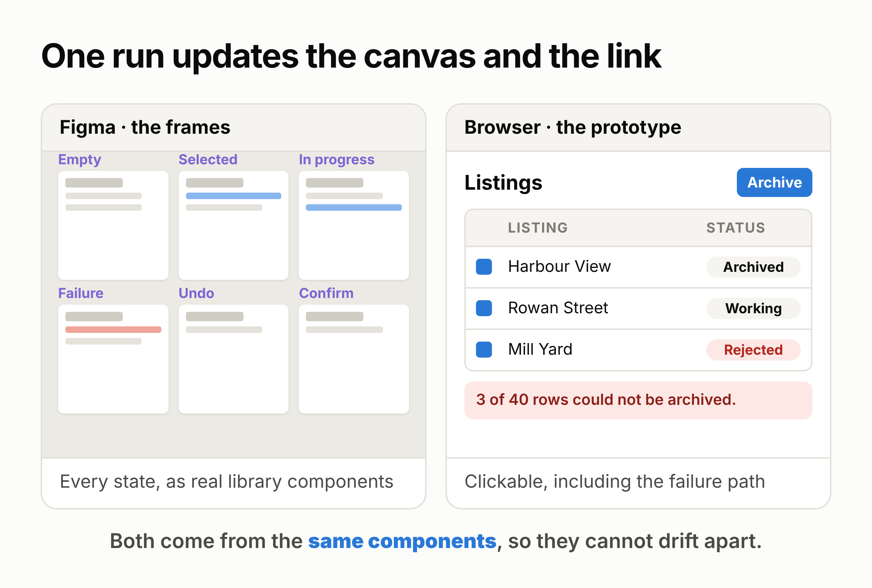Click the blue Archive button
Viewport: 872px width, 588px height.
[x=774, y=182]
